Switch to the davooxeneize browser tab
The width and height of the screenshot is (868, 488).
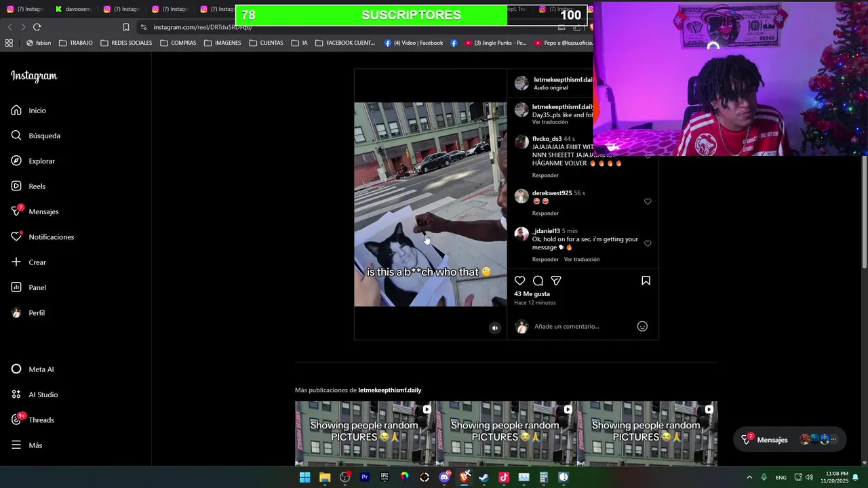tap(73, 9)
